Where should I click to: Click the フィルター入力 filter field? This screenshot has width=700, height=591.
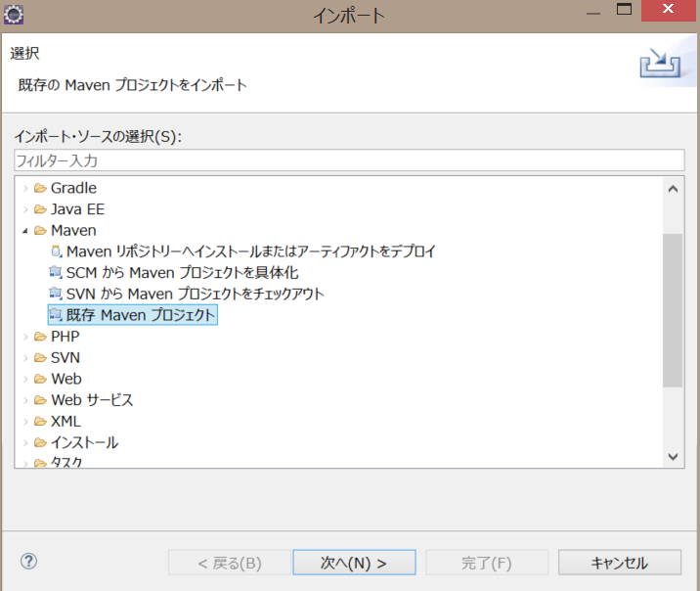pos(349,160)
